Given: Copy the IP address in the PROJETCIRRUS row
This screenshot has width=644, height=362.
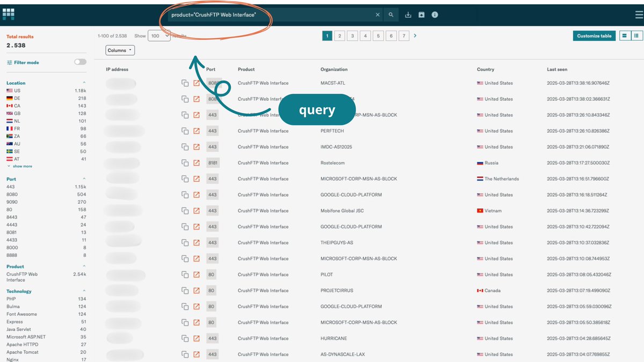Looking at the screenshot, I should [x=185, y=291].
